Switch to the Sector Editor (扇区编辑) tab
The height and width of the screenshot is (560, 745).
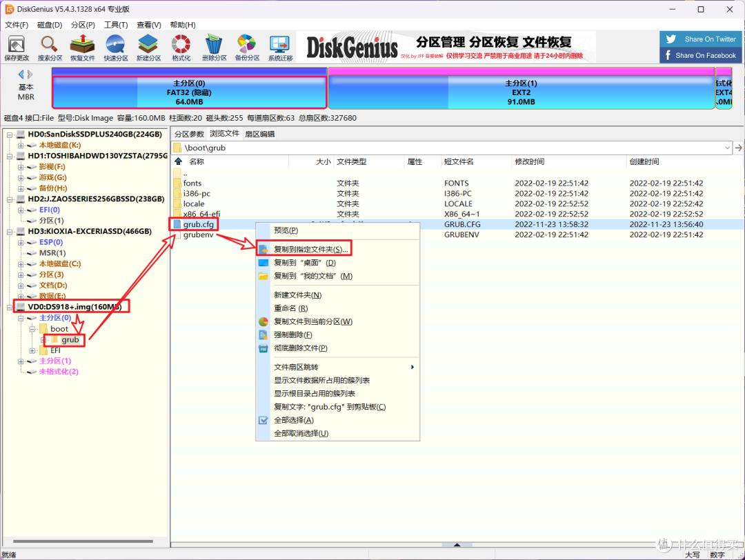(259, 134)
